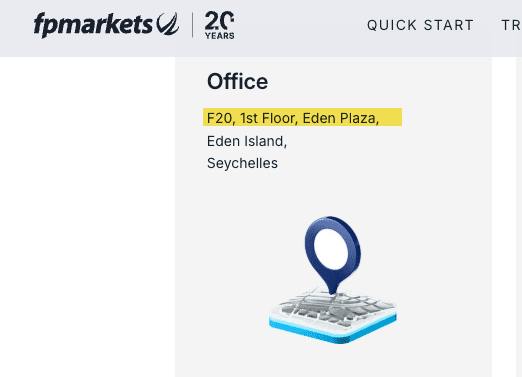Click the YEARS text under the 20
Screen dimensions: 522x377
click(x=220, y=36)
